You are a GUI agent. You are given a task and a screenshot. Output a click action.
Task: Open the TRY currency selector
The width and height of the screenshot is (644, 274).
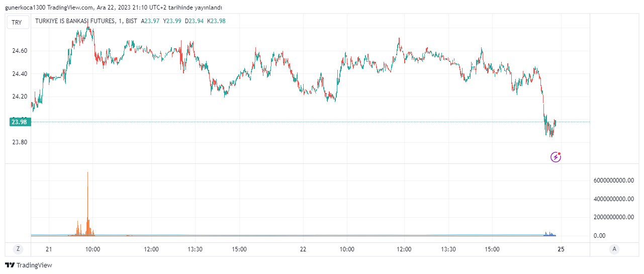tap(17, 22)
